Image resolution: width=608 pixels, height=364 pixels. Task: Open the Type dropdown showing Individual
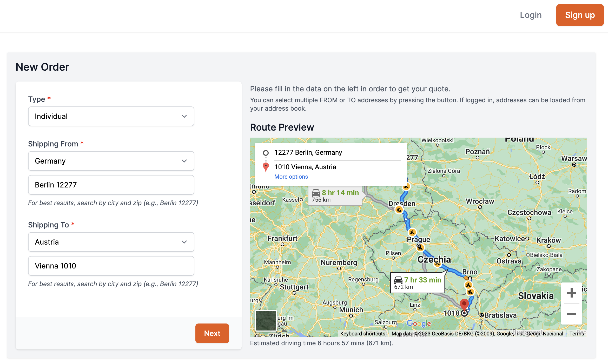click(111, 116)
